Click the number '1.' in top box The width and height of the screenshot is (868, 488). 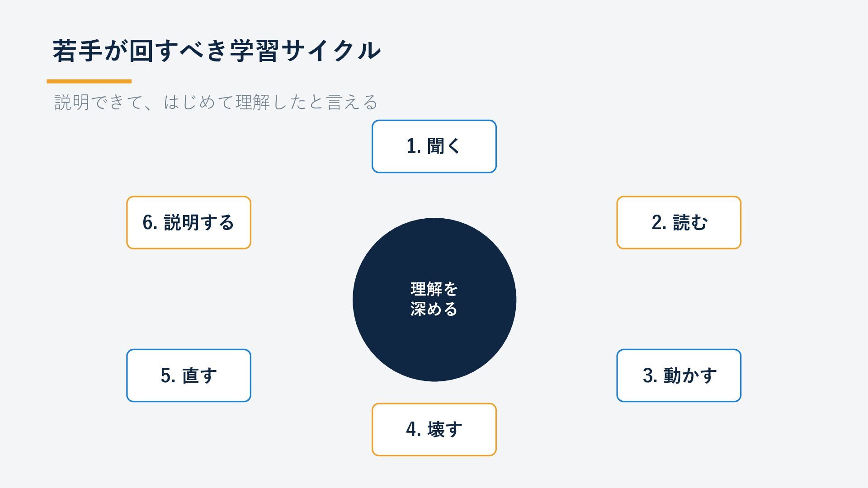(414, 146)
